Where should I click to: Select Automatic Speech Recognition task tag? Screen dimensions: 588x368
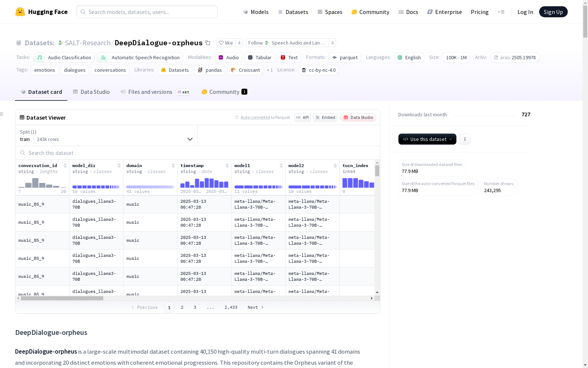tap(140, 57)
